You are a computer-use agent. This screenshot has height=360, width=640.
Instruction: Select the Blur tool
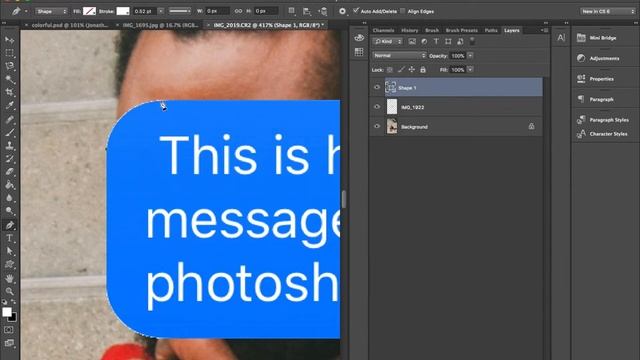(9, 198)
